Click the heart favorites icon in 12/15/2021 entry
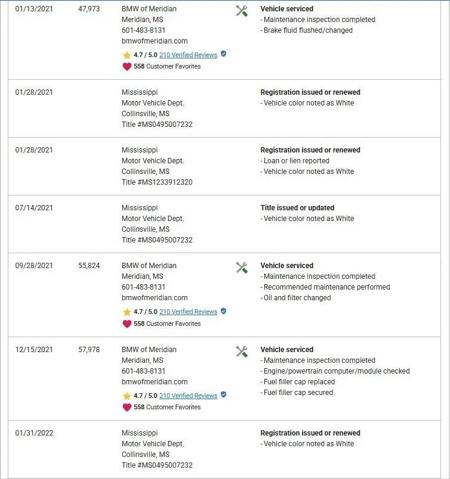 (x=127, y=407)
